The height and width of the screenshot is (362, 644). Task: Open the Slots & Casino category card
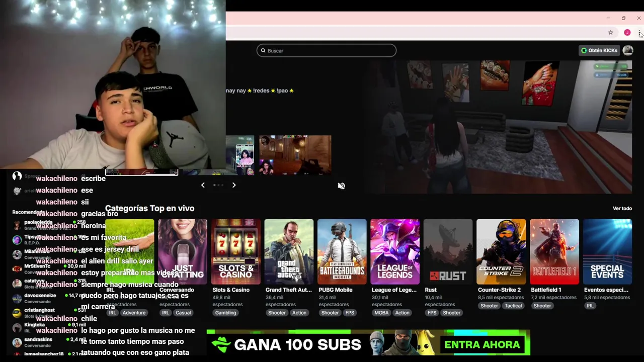[x=236, y=251]
